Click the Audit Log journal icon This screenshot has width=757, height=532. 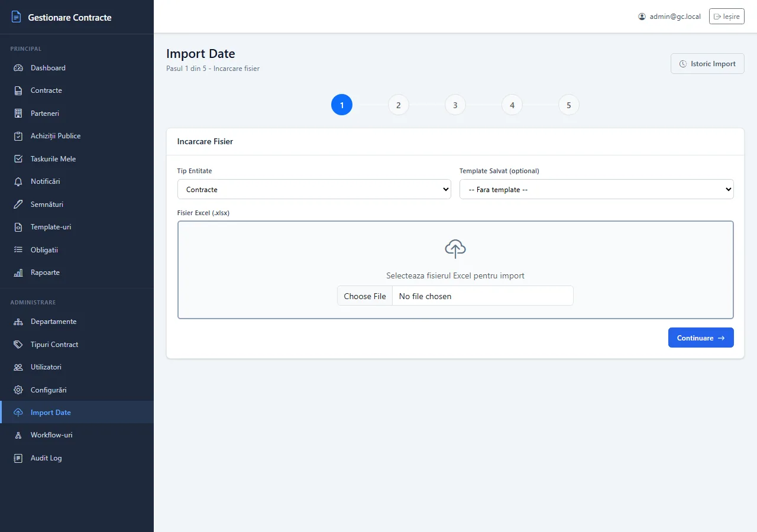tap(18, 458)
